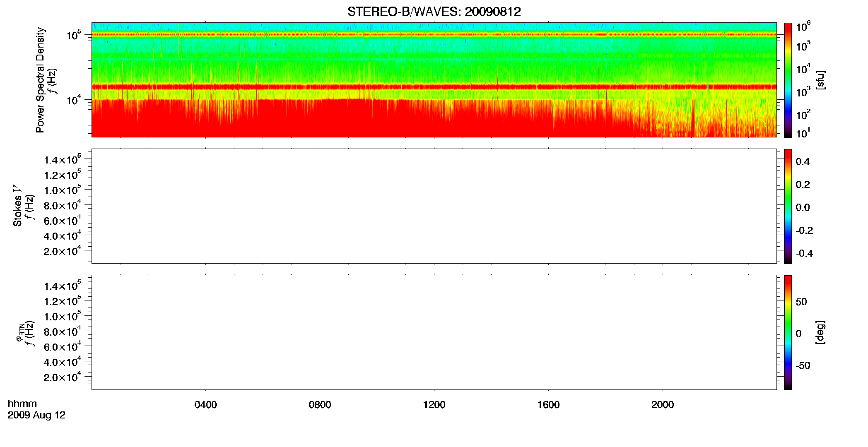Image resolution: width=868 pixels, height=447 pixels.
Task: Click the Stokes V color bar
Action: [788, 206]
